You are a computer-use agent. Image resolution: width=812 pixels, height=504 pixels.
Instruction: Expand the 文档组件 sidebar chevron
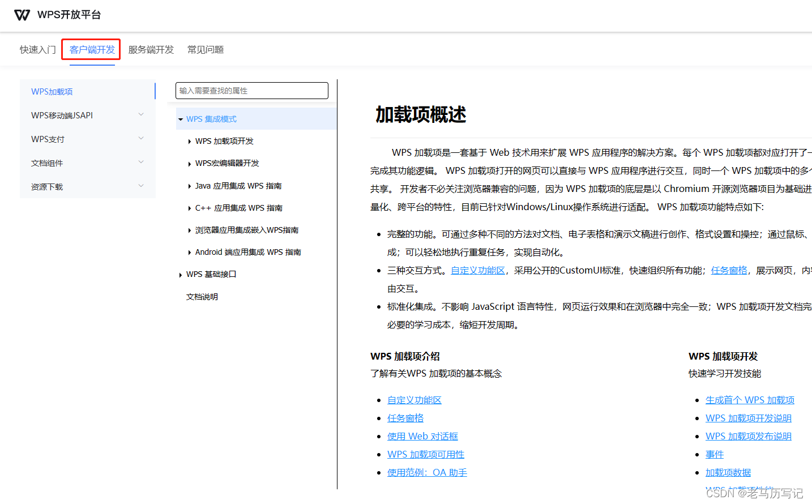coord(141,162)
